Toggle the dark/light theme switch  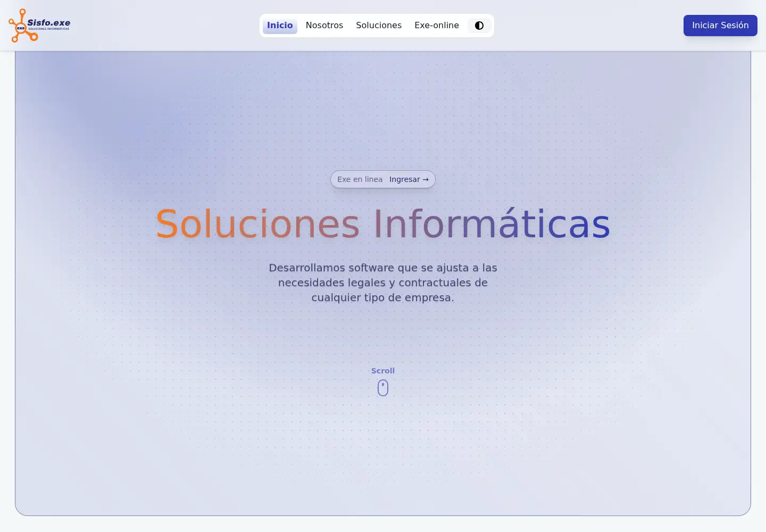[x=479, y=26]
